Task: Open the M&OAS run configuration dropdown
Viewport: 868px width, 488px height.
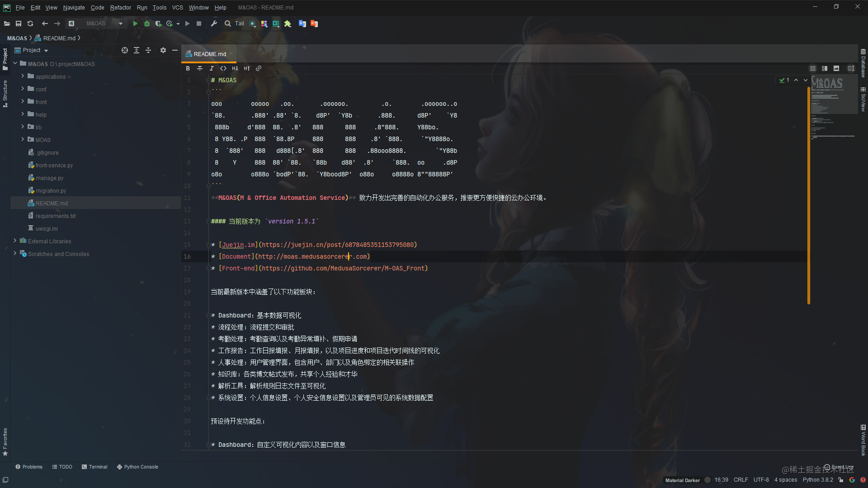Action: tap(120, 23)
